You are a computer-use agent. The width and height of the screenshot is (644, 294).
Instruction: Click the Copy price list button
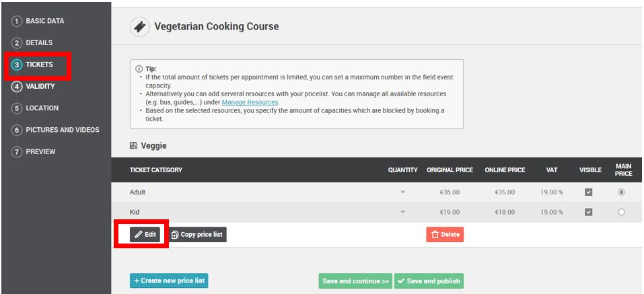198,235
